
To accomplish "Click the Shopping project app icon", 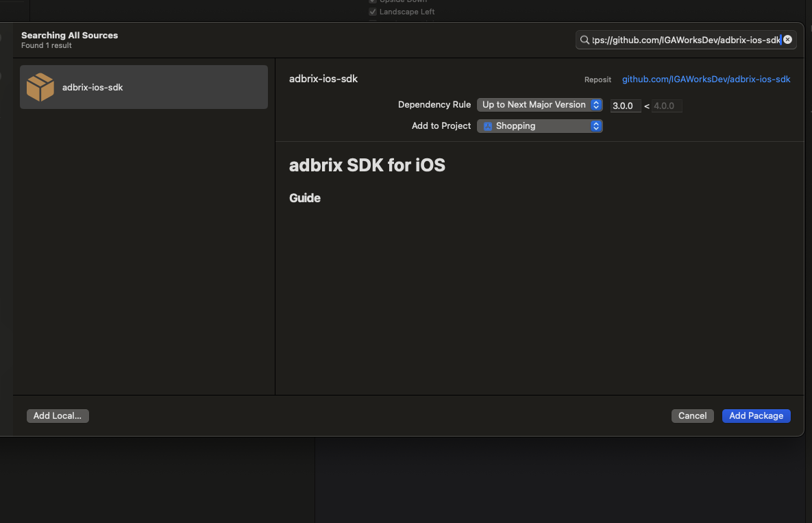I will click(x=487, y=126).
